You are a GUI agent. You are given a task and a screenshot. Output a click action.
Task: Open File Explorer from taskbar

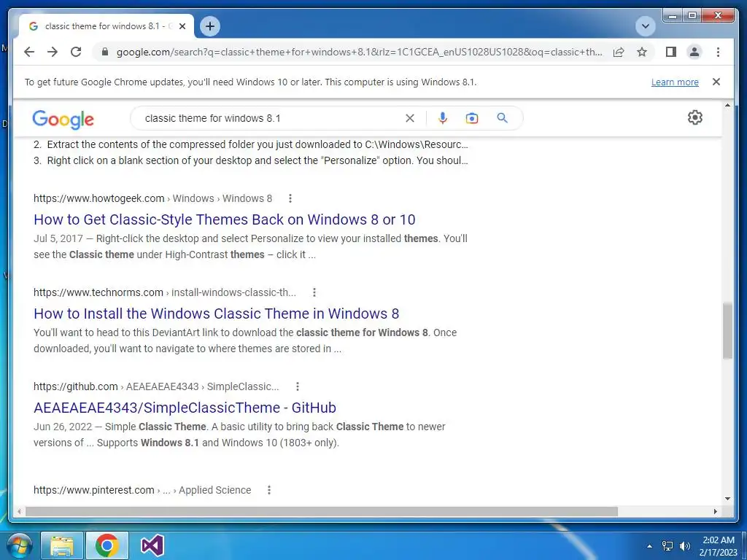(62, 545)
